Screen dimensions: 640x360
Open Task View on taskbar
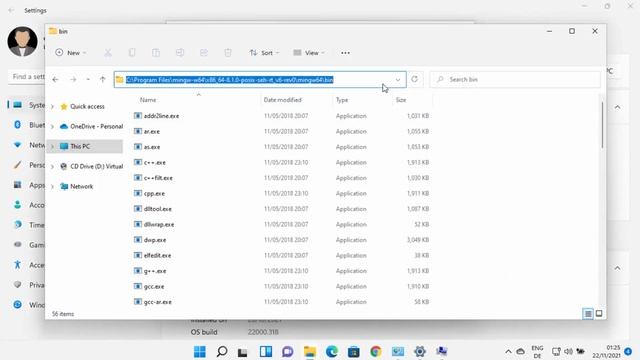point(244,351)
